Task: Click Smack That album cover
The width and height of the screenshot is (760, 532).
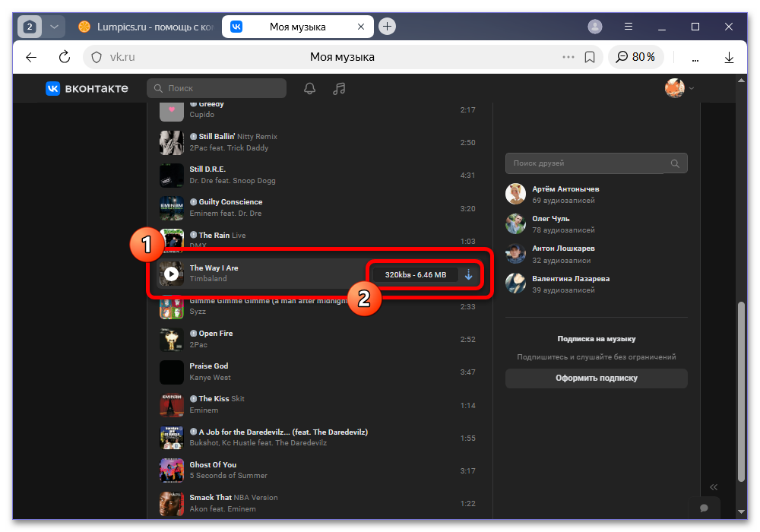Action: point(172,503)
